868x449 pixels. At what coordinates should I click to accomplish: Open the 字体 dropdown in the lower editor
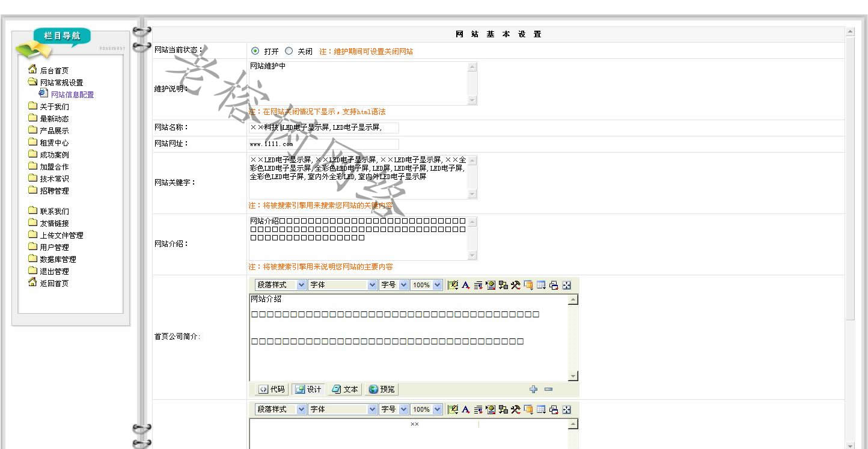pyautogui.click(x=343, y=409)
